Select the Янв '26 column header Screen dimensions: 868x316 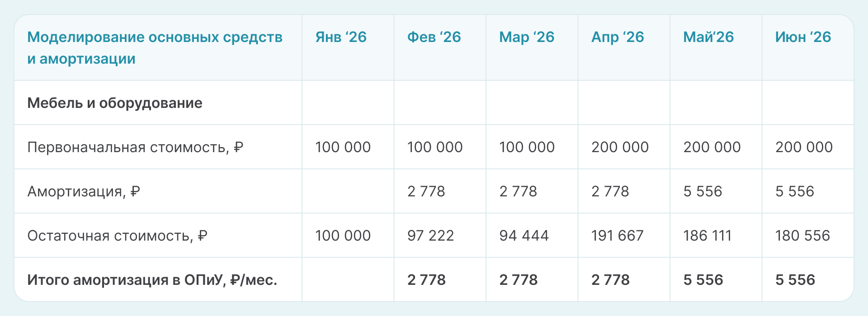pyautogui.click(x=341, y=37)
